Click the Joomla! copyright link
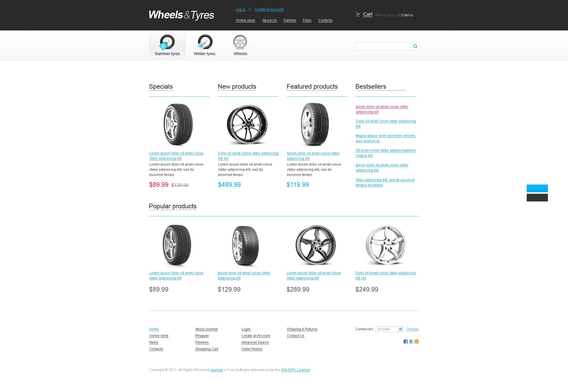Image resolution: width=568 pixels, height=392 pixels. (x=217, y=370)
